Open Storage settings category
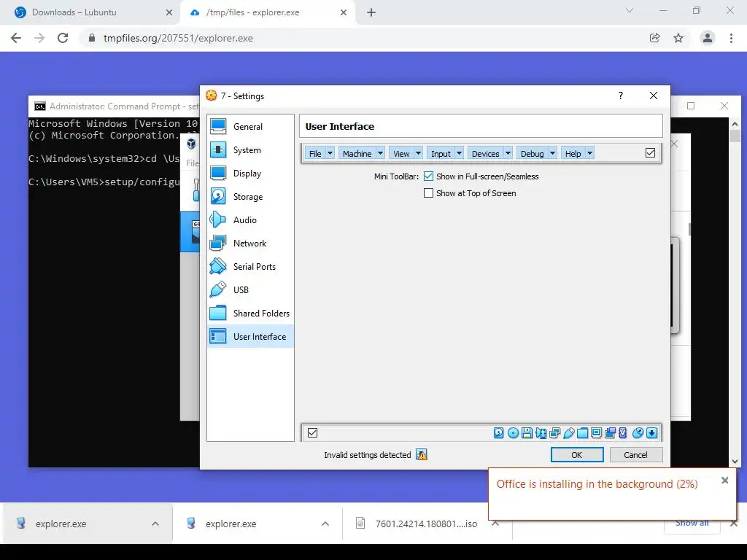This screenshot has height=560, width=747. point(251,197)
